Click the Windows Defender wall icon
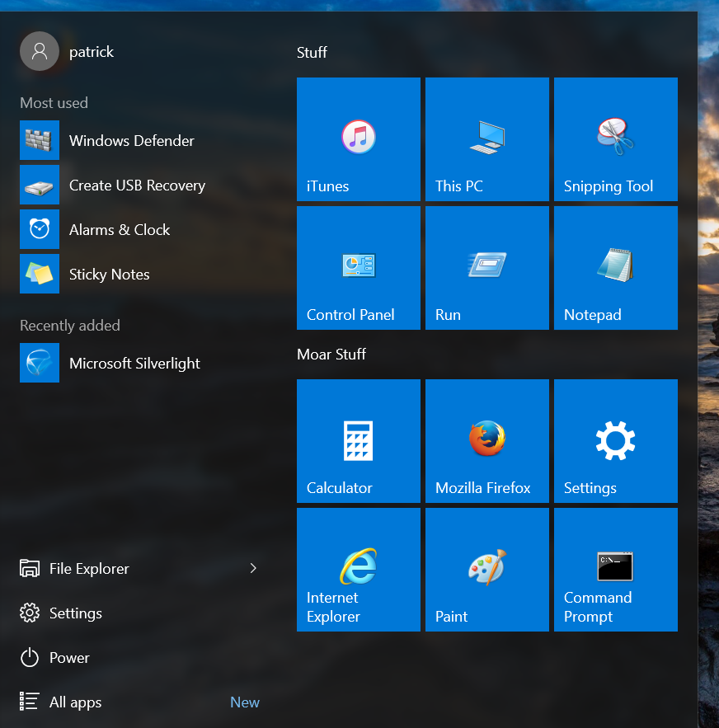The height and width of the screenshot is (728, 719). coord(40,140)
